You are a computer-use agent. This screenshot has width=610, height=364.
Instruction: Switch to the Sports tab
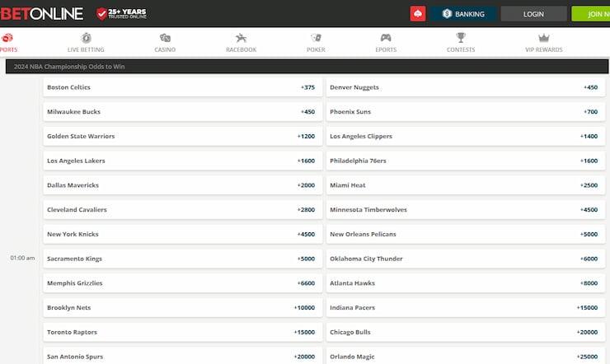pyautogui.click(x=7, y=43)
